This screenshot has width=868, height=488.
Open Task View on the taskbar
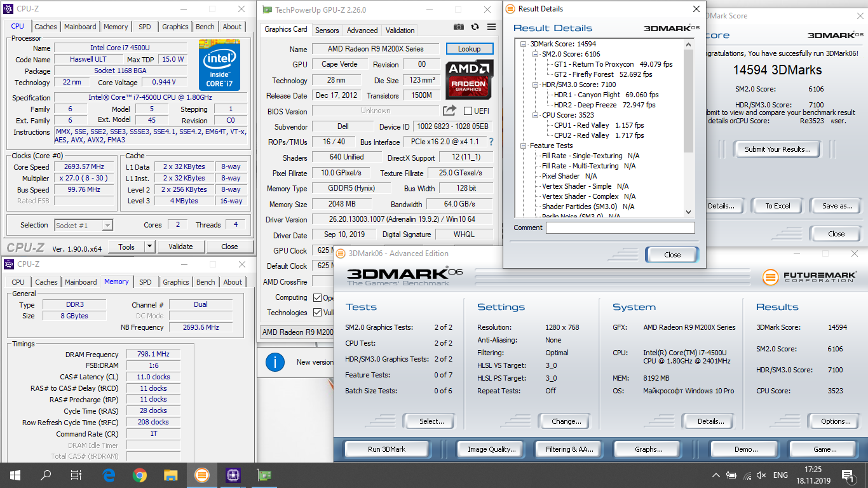coord(76,475)
